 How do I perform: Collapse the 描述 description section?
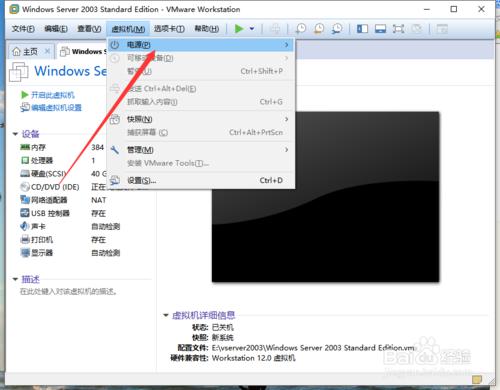pyautogui.click(x=15, y=279)
